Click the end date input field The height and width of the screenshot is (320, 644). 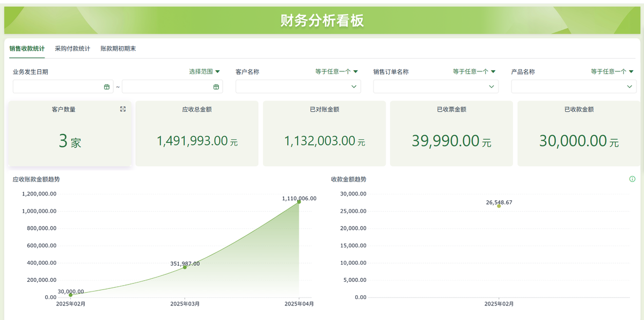coord(172,86)
